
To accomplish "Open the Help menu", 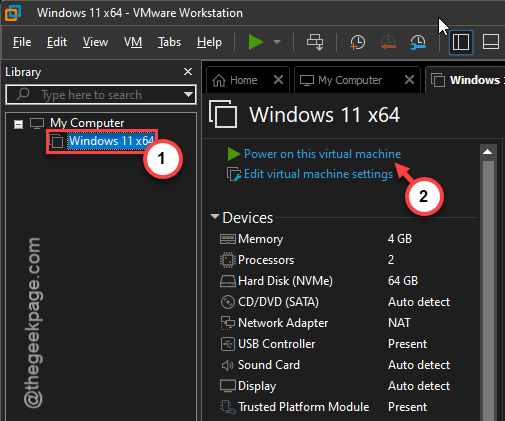I will [209, 42].
